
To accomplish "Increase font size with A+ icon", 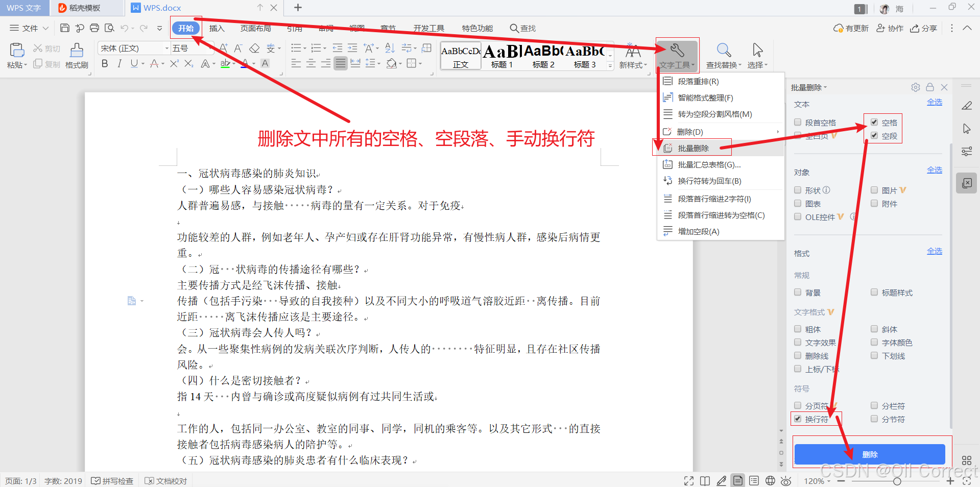I will [224, 48].
